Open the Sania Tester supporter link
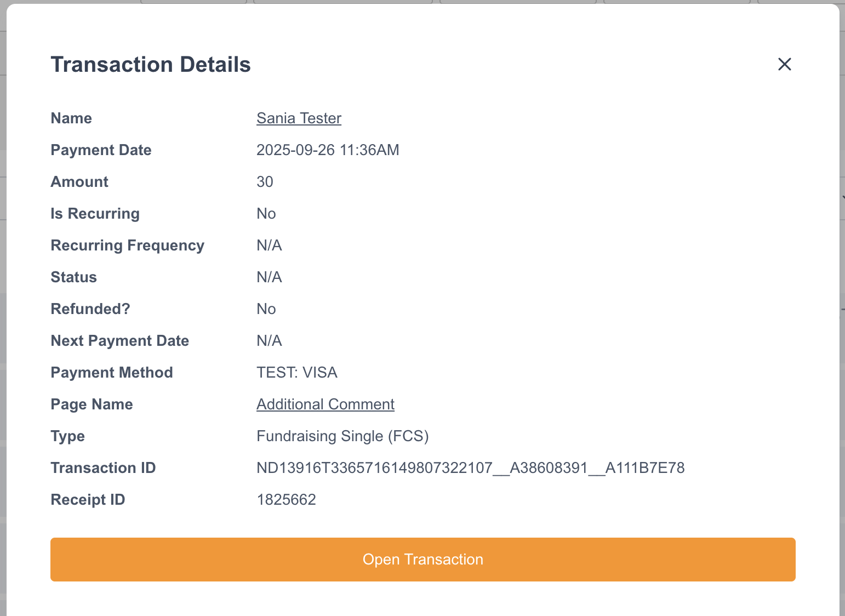Screen dimensions: 845x616 click(299, 118)
